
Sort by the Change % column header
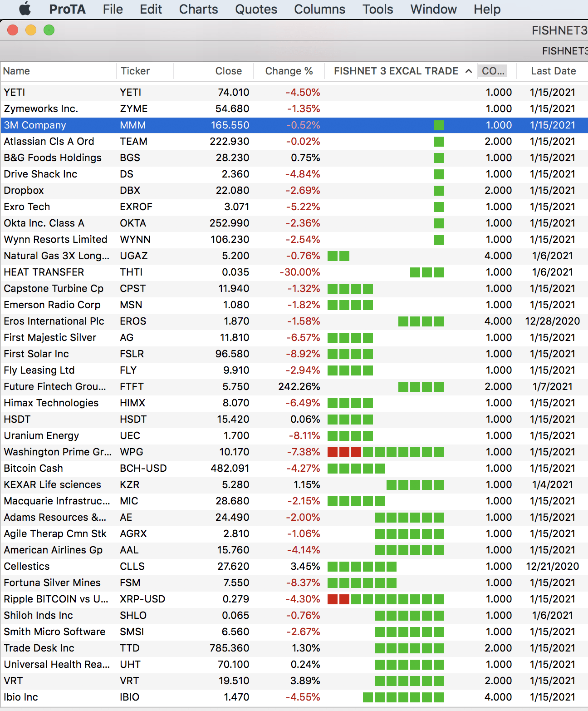tap(289, 71)
